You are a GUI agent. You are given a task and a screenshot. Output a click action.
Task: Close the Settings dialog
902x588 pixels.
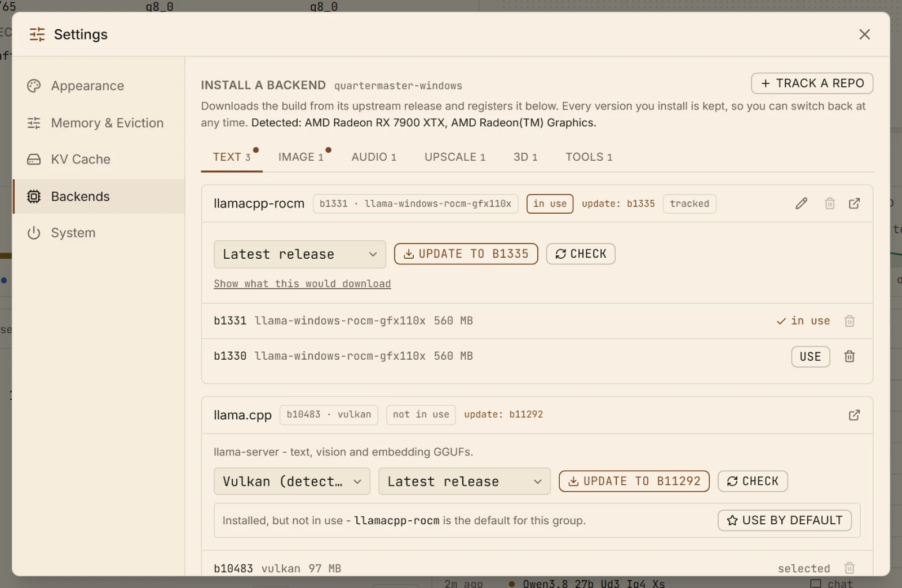(864, 34)
